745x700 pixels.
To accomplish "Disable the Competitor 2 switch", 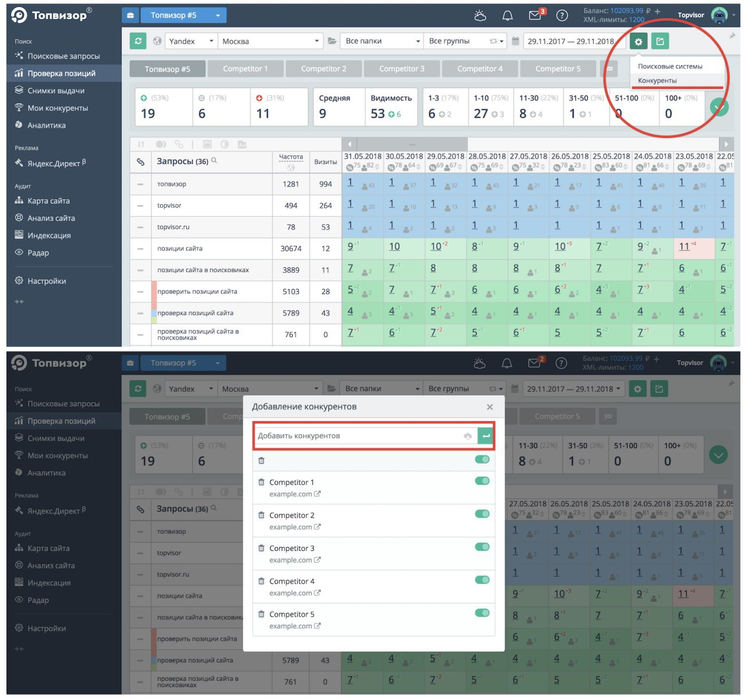I will pos(482,514).
